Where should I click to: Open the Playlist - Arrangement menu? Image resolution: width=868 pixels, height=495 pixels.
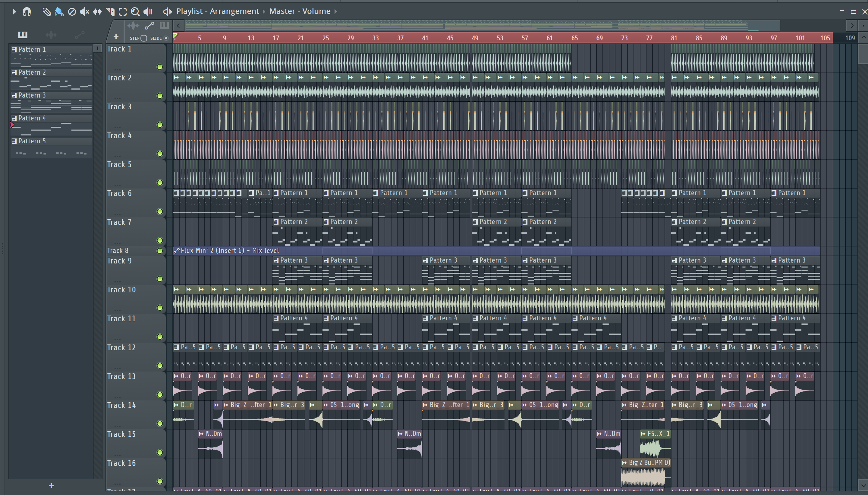click(x=217, y=11)
